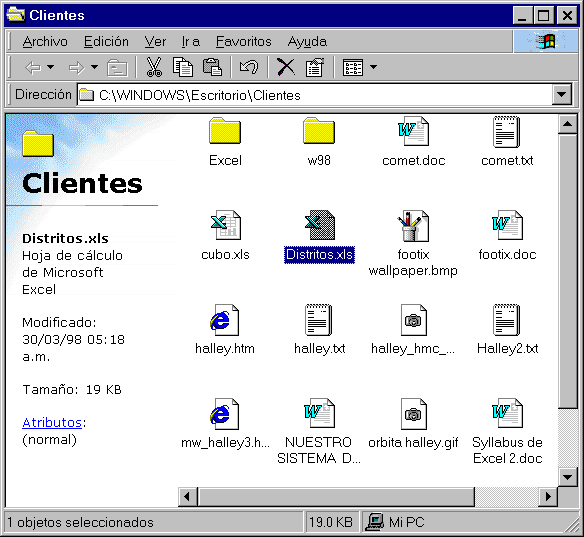Click the Up one level folder icon
This screenshot has height=537, width=584.
coord(117,68)
